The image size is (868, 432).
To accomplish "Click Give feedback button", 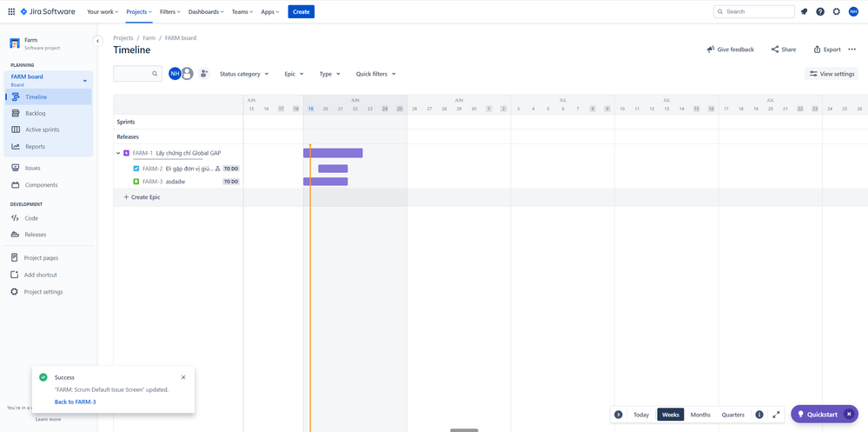I will (730, 50).
